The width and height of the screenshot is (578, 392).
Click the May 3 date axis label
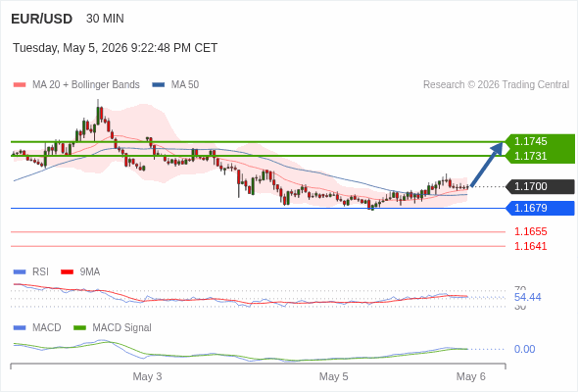pyautogui.click(x=147, y=376)
